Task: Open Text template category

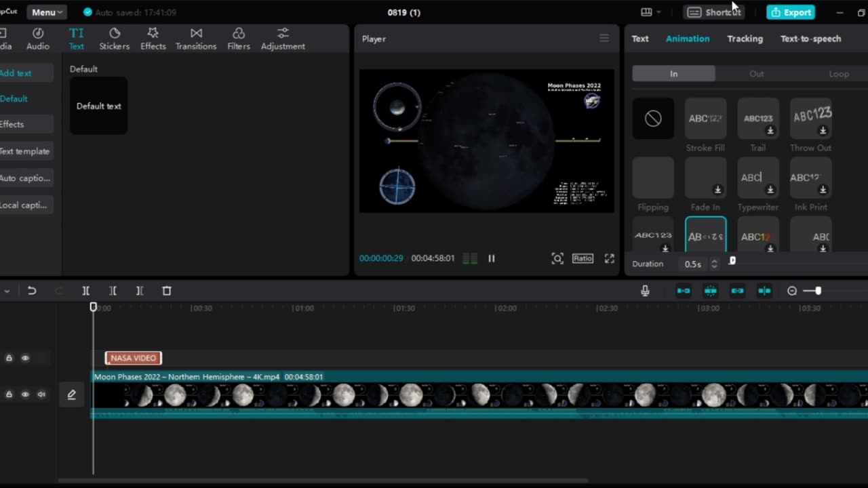Action: 24,151
